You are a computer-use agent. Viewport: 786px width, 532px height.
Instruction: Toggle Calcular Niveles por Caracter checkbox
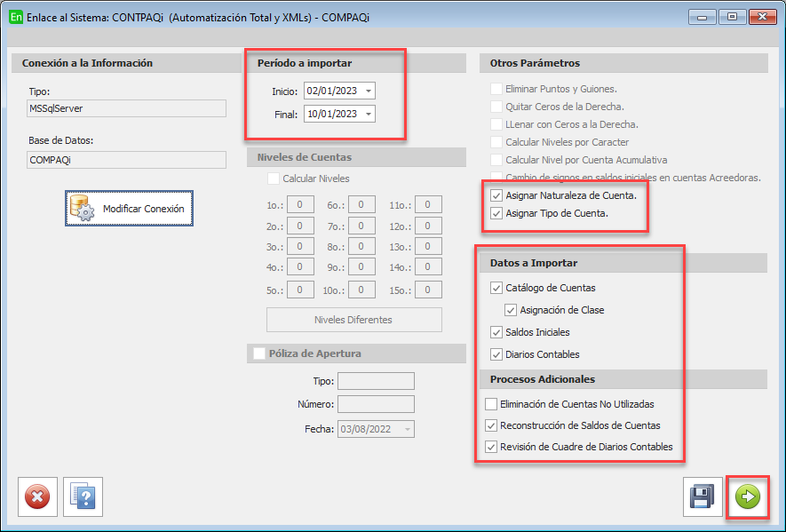496,142
